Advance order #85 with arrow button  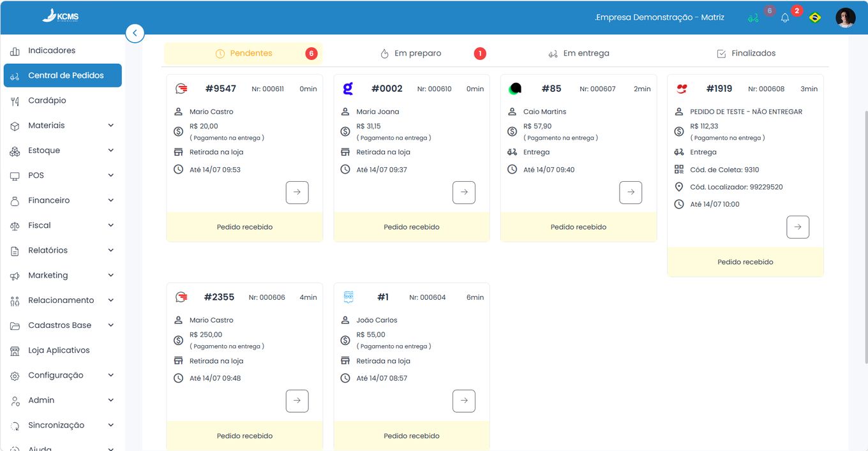[x=631, y=192]
